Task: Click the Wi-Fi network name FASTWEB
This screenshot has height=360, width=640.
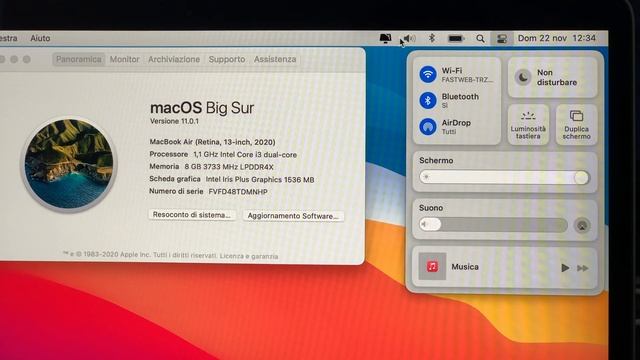Action: pos(467,80)
